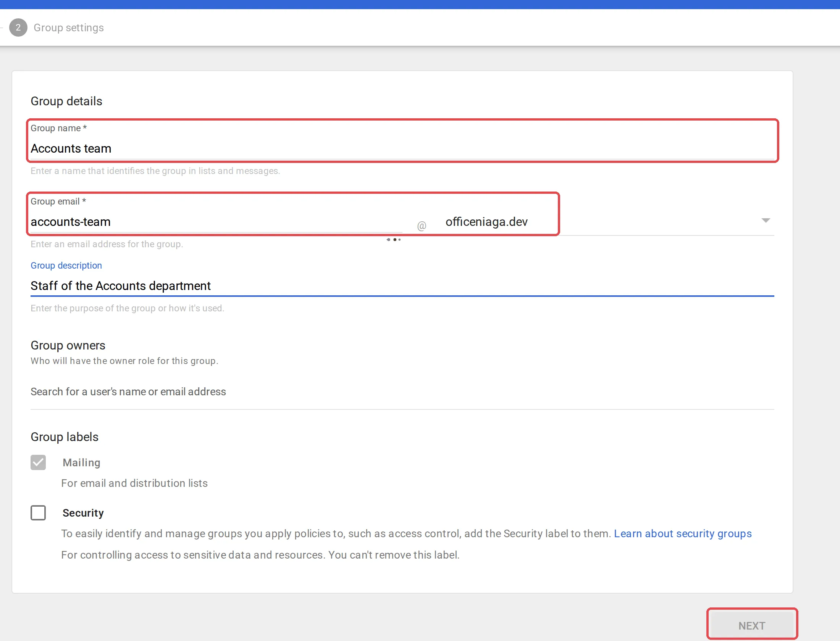840x641 pixels.
Task: Click 'For email and distribution lists' text
Action: pos(134,483)
